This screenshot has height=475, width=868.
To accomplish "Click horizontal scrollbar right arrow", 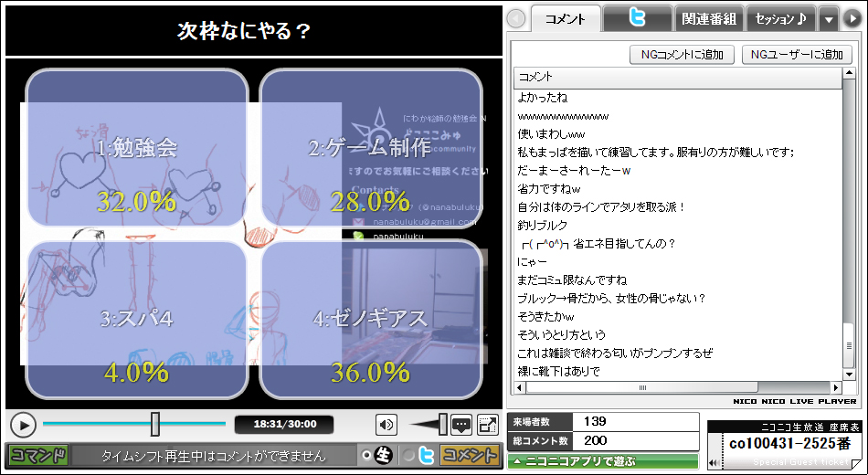I will point(836,387).
